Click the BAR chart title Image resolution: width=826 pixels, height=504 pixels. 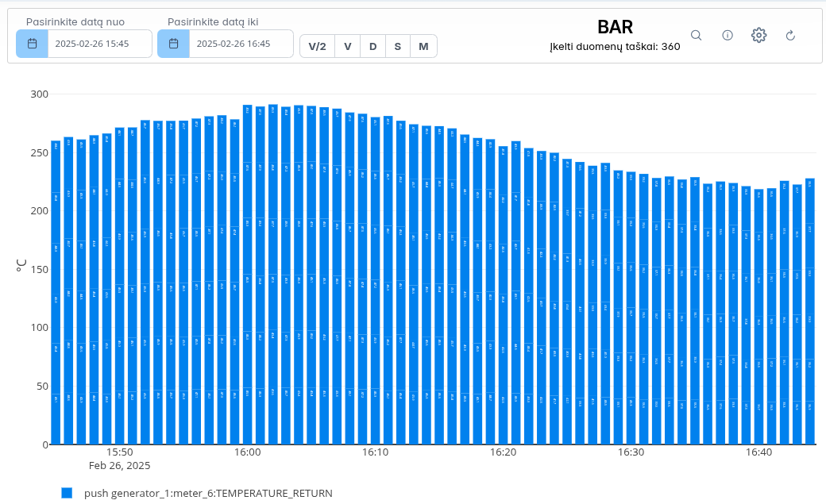(x=615, y=27)
